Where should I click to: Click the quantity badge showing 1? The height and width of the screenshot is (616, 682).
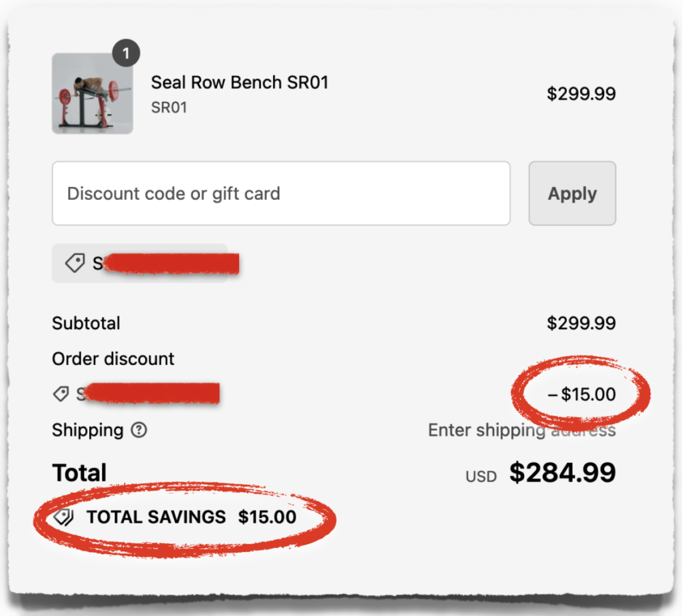[126, 54]
